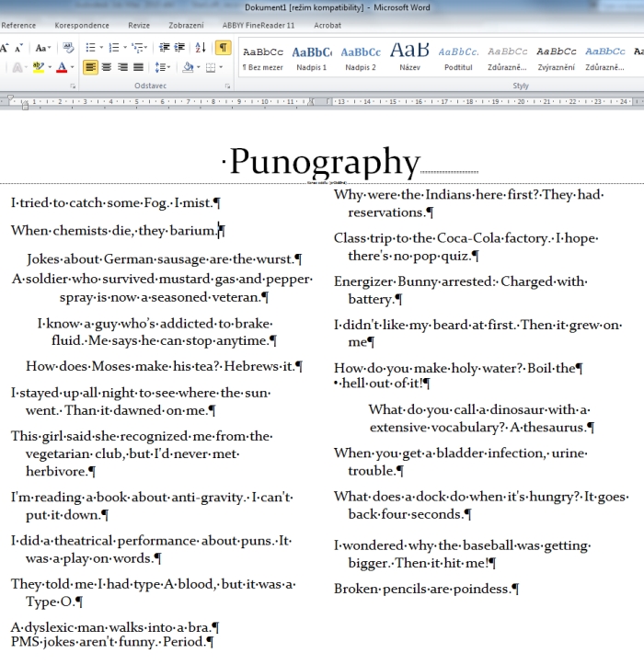
Task: Click the Shrink Font icon
Action: coord(18,48)
